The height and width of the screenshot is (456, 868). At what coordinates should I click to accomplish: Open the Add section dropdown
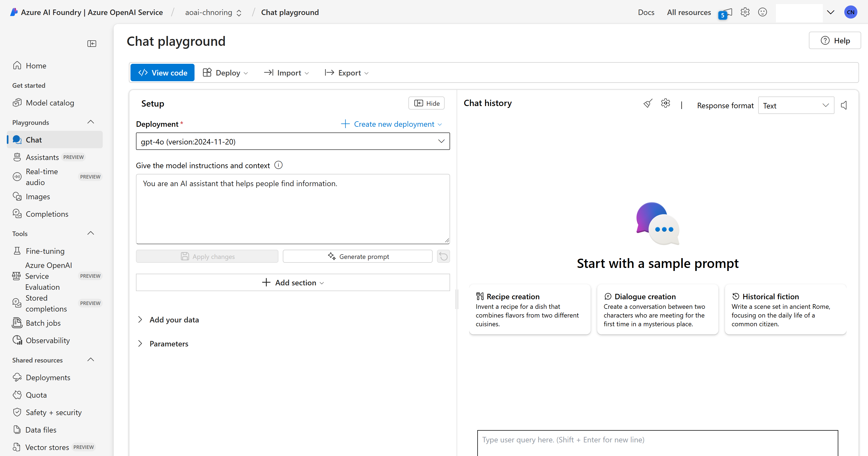point(293,282)
